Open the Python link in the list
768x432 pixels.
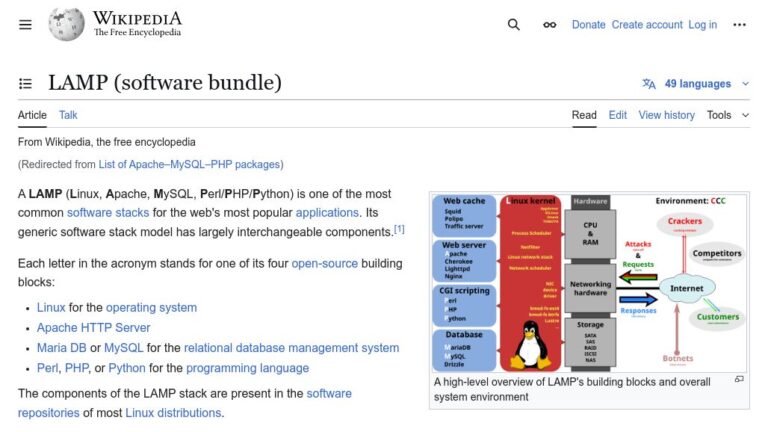(127, 368)
